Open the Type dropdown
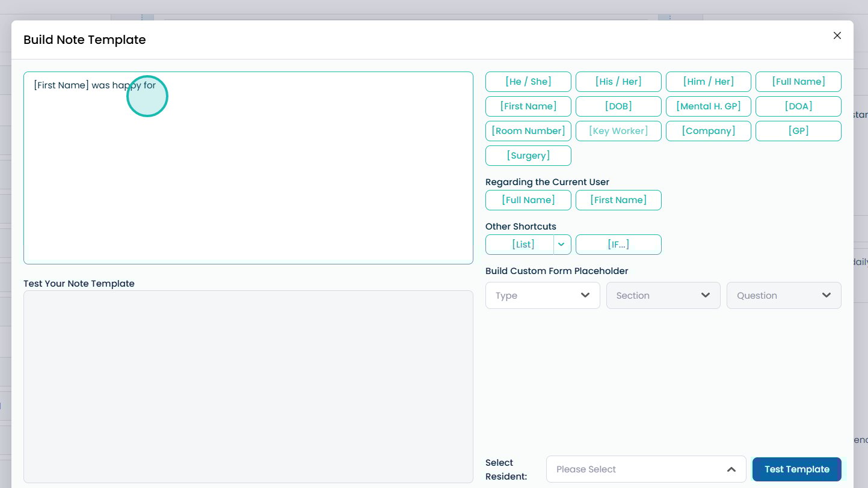The image size is (868, 488). 543,296
